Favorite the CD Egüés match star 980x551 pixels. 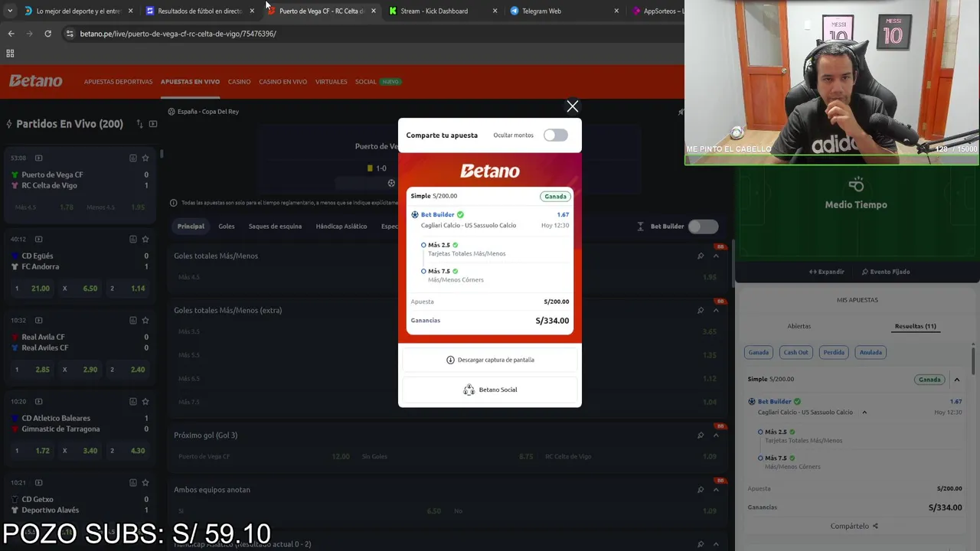point(145,239)
